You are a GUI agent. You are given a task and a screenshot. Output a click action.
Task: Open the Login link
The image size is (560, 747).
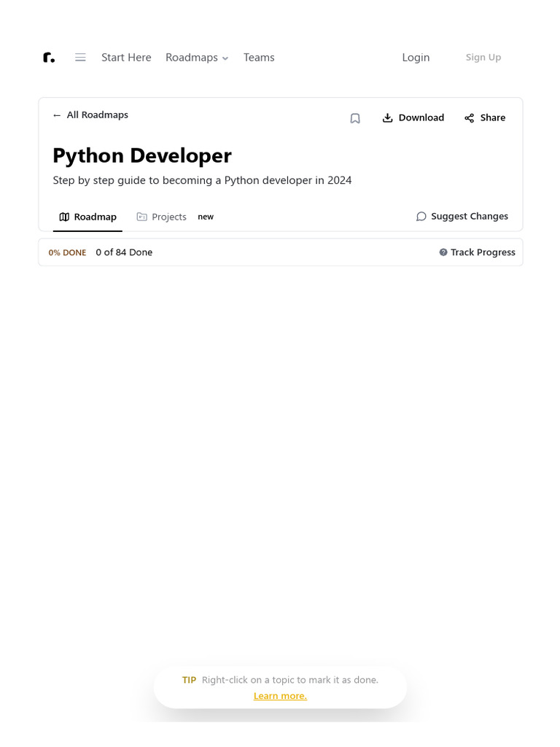pos(416,58)
